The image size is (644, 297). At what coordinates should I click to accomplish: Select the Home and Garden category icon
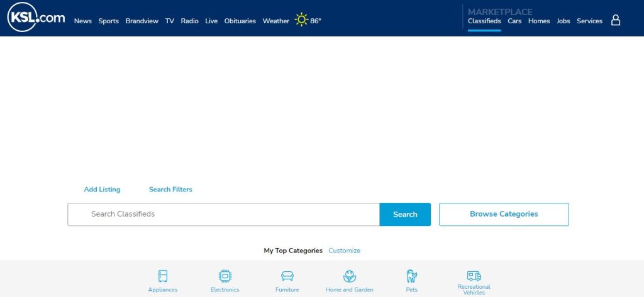[x=349, y=276]
